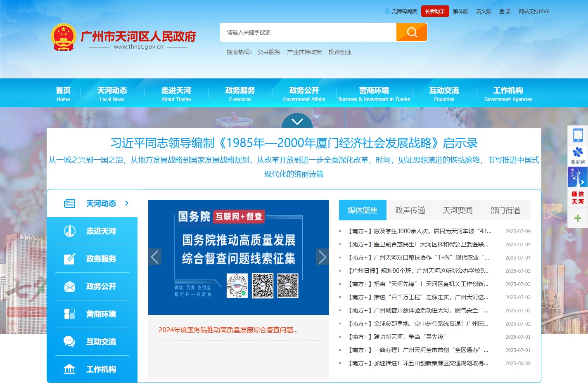Click the mobile phone icon on right sidebar
The height and width of the screenshot is (385, 588).
578,135
